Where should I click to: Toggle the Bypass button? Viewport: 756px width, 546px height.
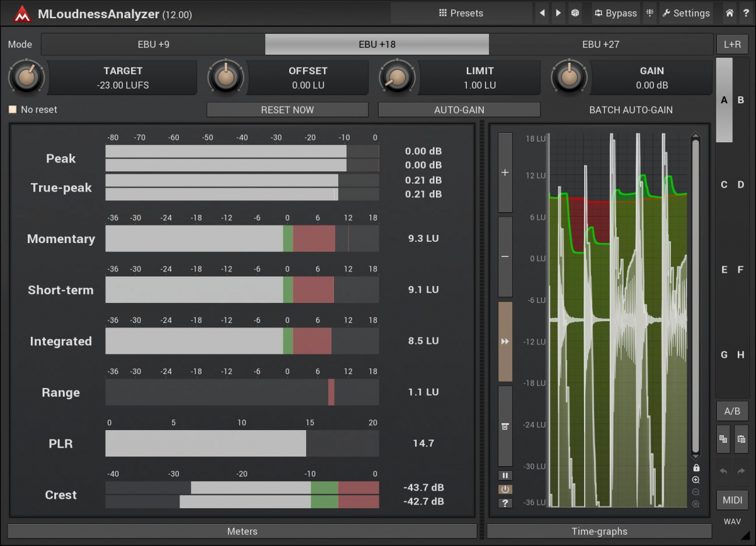point(616,13)
